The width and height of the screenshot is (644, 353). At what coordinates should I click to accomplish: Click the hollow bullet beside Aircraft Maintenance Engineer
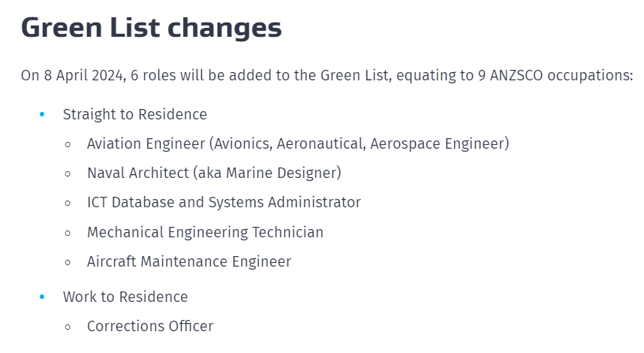point(68,262)
